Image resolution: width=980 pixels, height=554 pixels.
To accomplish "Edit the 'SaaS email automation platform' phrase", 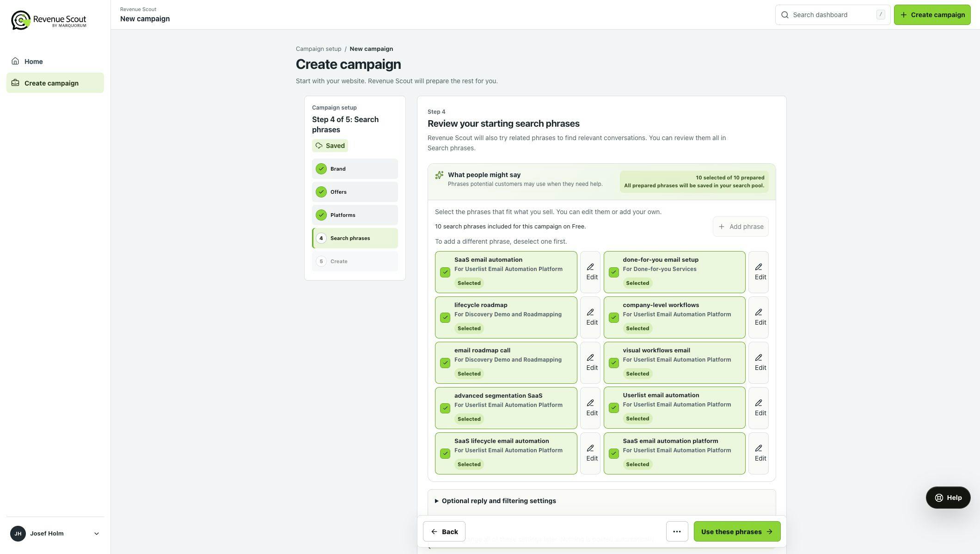I will [759, 453].
